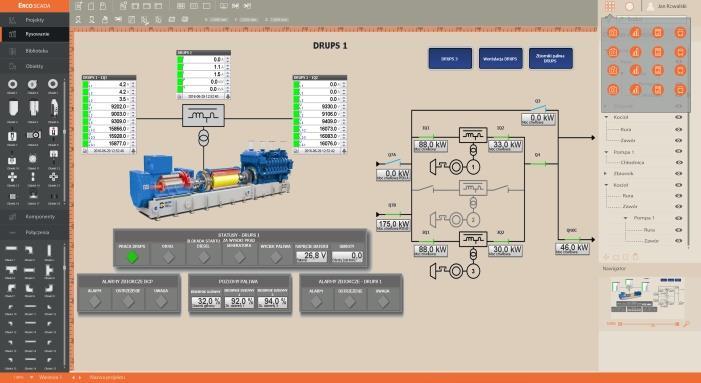Collapse the nested Pompa 1 tree node
This screenshot has height=383, width=701.
pos(626,218)
